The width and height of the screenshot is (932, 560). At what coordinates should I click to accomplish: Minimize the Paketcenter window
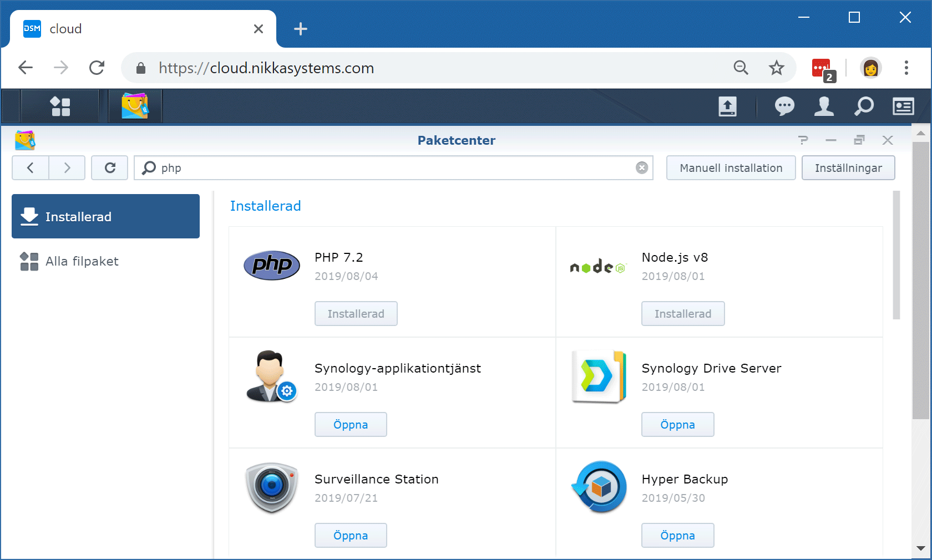(x=830, y=140)
